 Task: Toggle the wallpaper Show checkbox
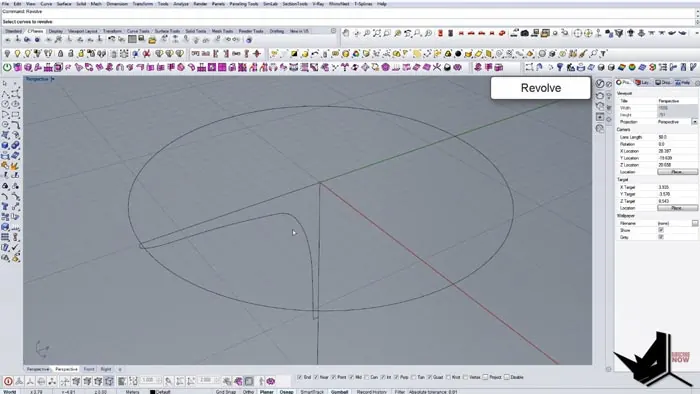point(661,230)
